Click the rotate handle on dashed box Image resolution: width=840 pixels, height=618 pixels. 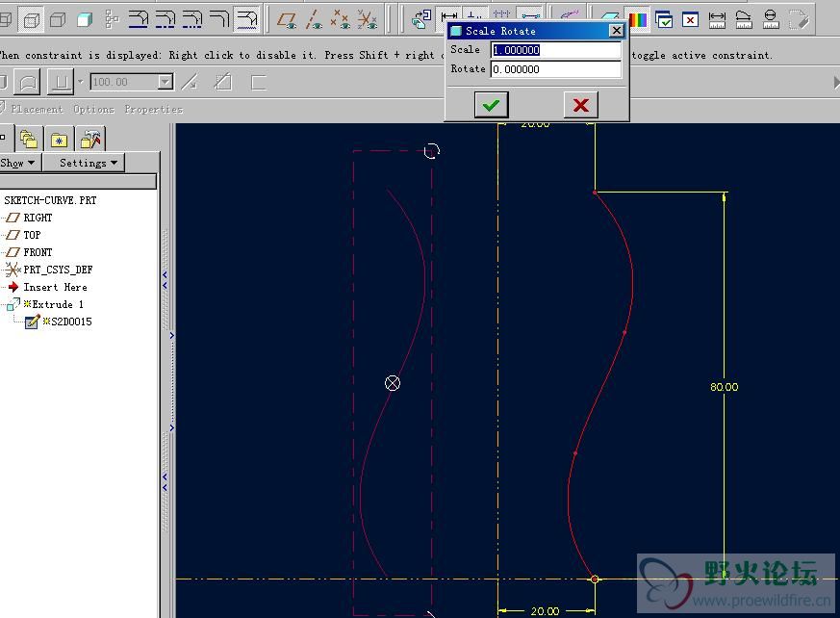(431, 150)
